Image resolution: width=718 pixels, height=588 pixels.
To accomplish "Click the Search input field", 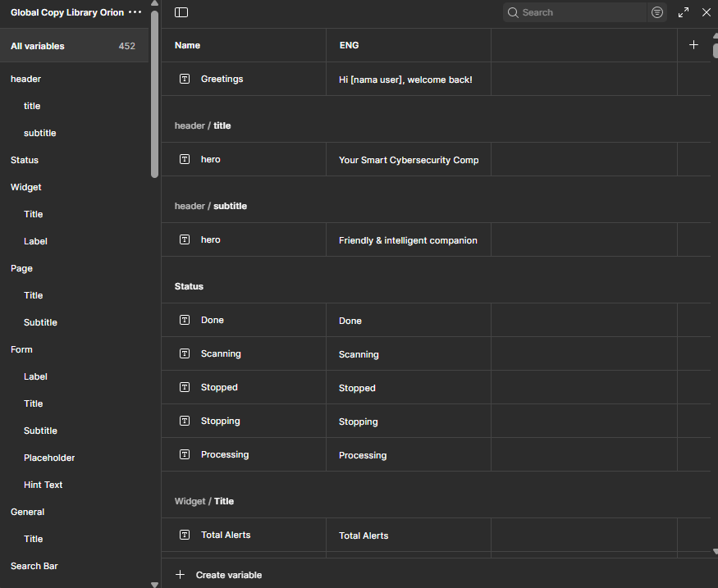I will pyautogui.click(x=581, y=12).
